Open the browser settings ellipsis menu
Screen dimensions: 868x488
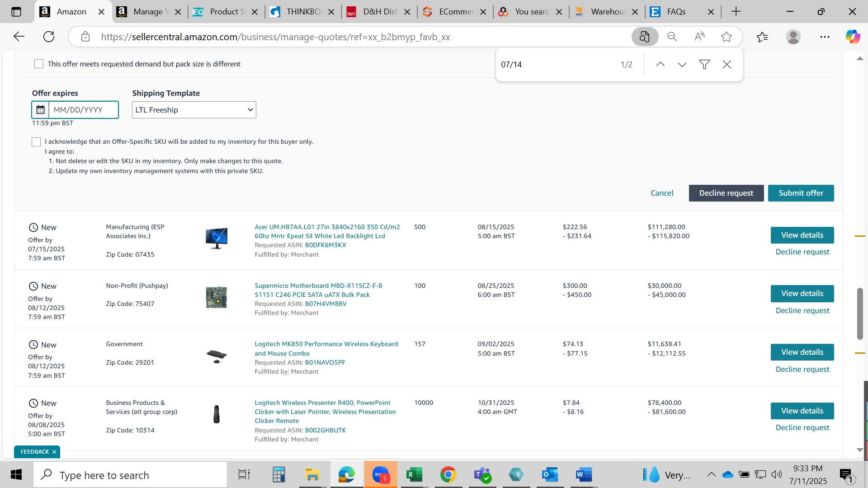pyautogui.click(x=825, y=37)
